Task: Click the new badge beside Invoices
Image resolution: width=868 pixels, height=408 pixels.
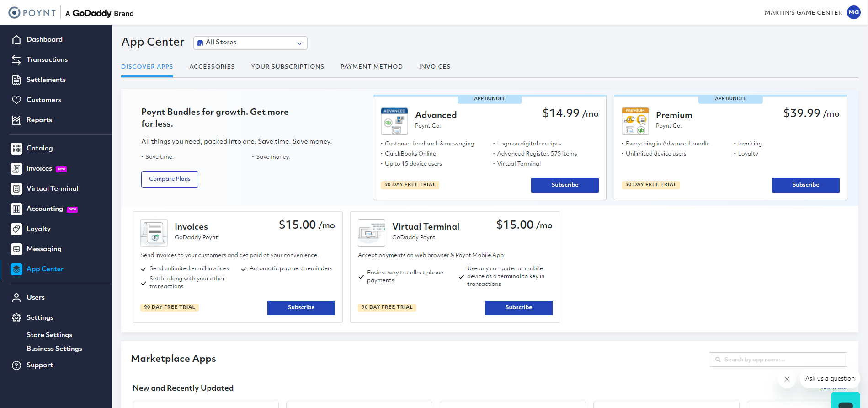Action: tap(61, 169)
